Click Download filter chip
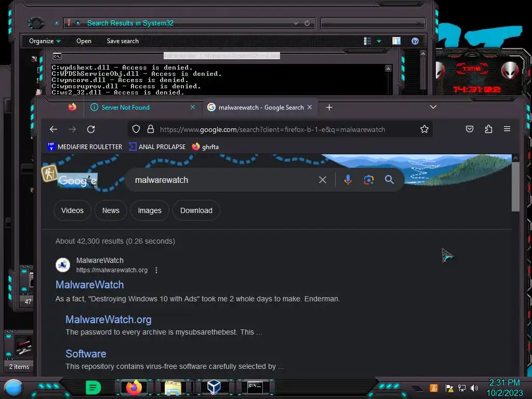 [x=196, y=210]
